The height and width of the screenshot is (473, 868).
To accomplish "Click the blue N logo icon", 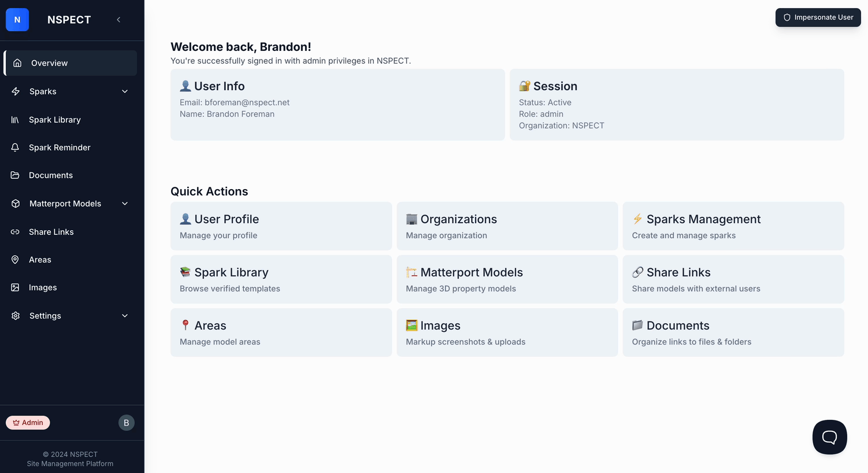I will [17, 20].
